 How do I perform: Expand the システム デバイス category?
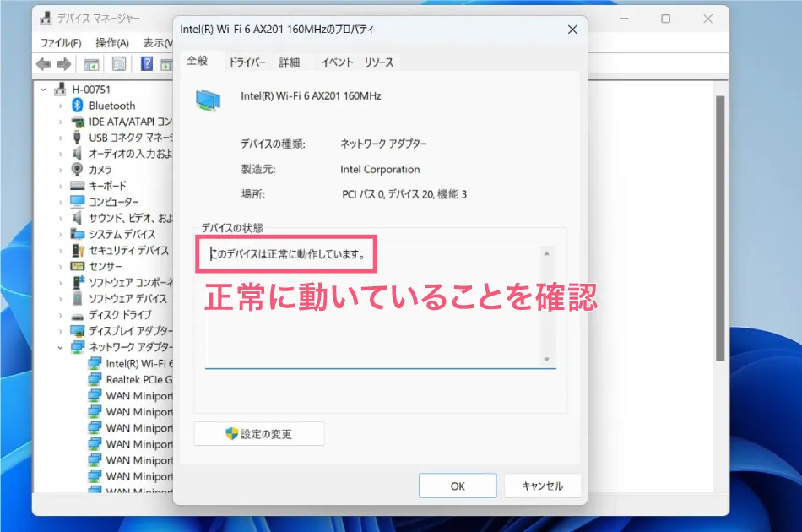click(x=62, y=234)
